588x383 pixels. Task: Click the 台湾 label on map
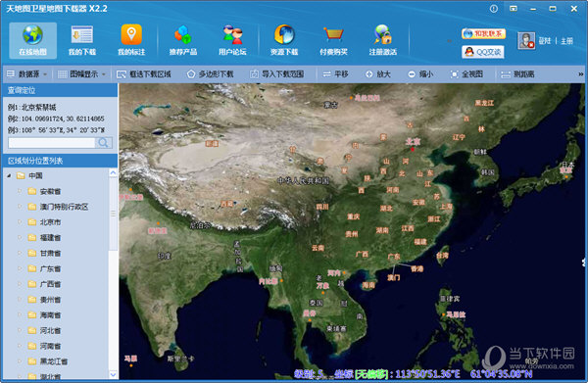click(x=442, y=256)
